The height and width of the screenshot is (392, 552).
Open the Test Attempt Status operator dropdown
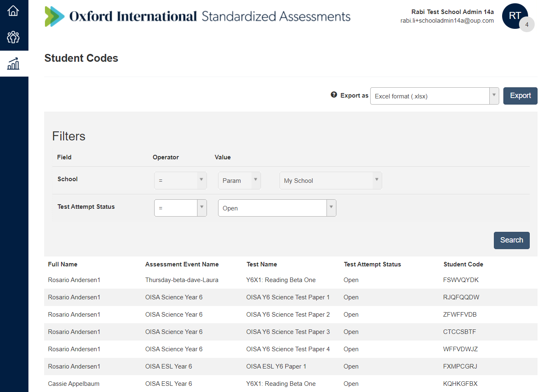[x=201, y=208]
